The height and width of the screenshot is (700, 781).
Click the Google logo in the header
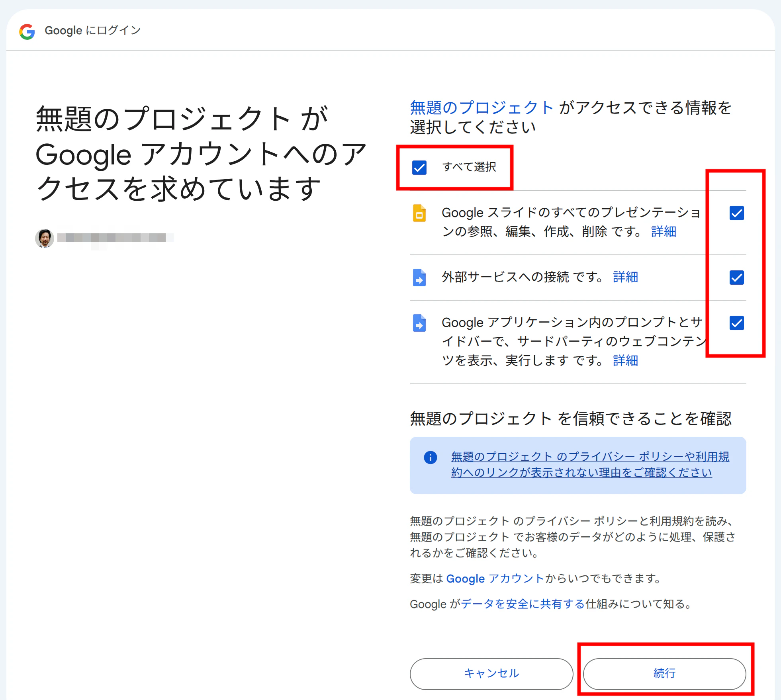point(27,31)
